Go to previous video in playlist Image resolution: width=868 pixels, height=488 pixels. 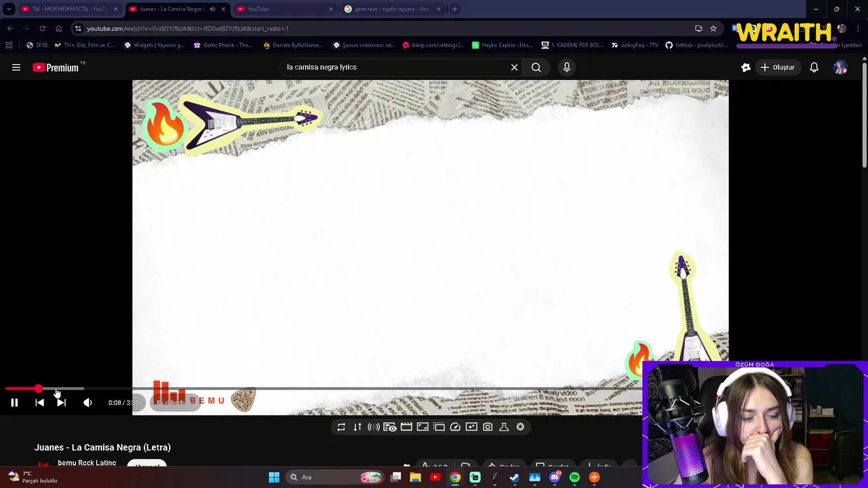[39, 403]
